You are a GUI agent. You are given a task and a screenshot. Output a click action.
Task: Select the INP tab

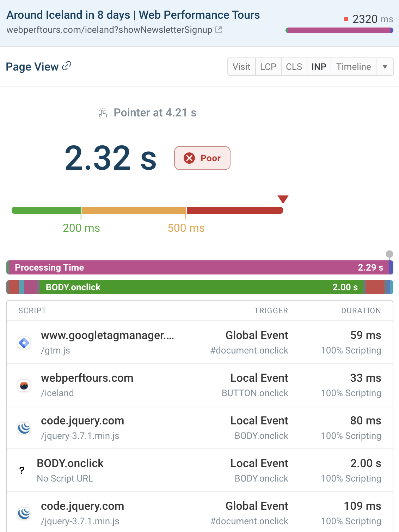click(x=319, y=67)
